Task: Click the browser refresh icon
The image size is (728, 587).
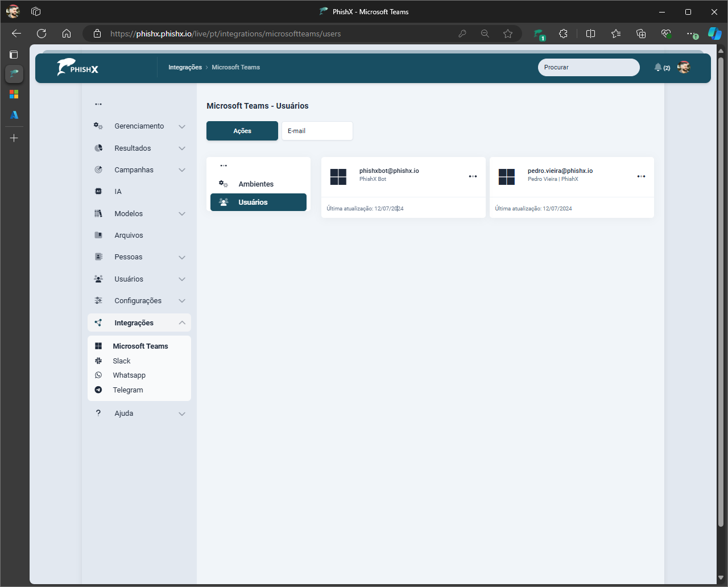Action: point(42,34)
